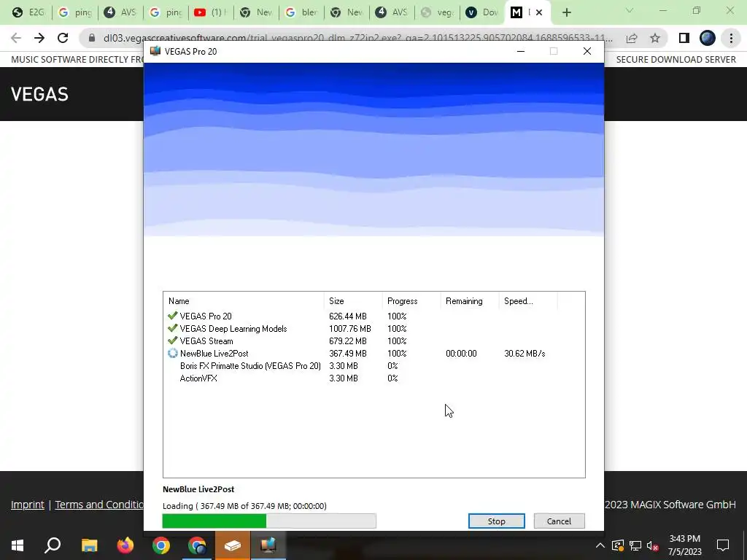Click the lock icon in the address bar
The width and height of the screenshot is (747, 560).
click(x=91, y=38)
